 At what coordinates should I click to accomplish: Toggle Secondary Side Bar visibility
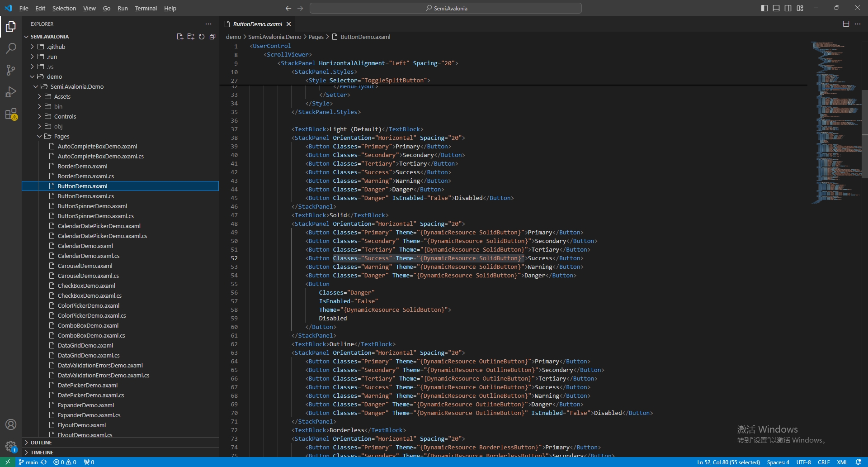tap(788, 8)
